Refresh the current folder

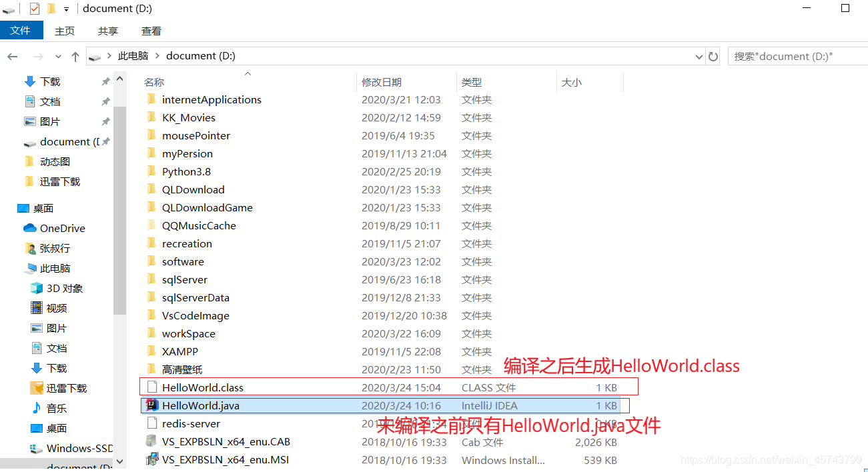tap(713, 57)
